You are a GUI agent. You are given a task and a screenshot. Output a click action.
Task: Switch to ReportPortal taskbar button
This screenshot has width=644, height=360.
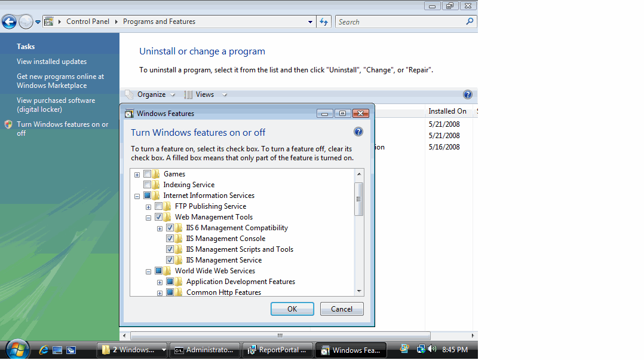tap(278, 350)
